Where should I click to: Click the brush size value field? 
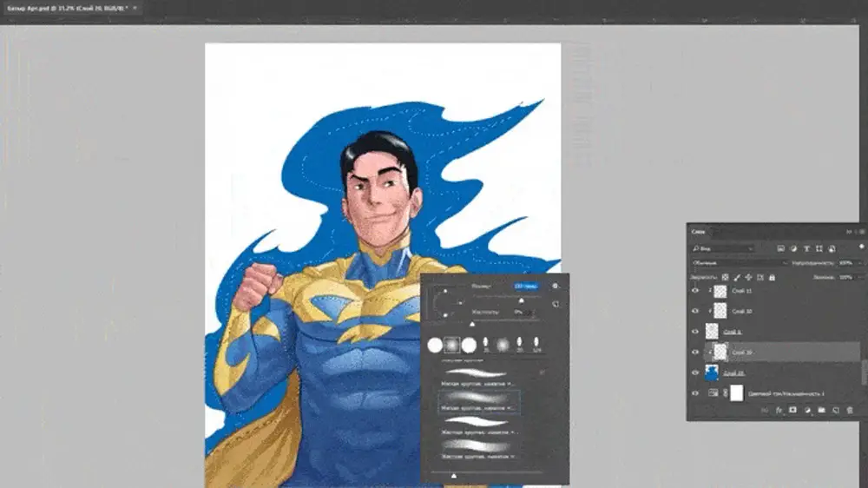coord(525,286)
